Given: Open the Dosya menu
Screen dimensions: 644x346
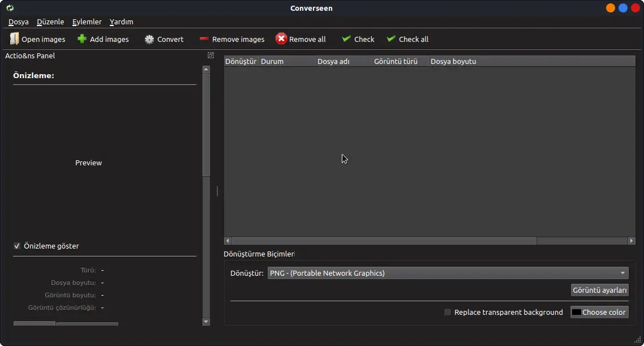Looking at the screenshot, I should (19, 22).
